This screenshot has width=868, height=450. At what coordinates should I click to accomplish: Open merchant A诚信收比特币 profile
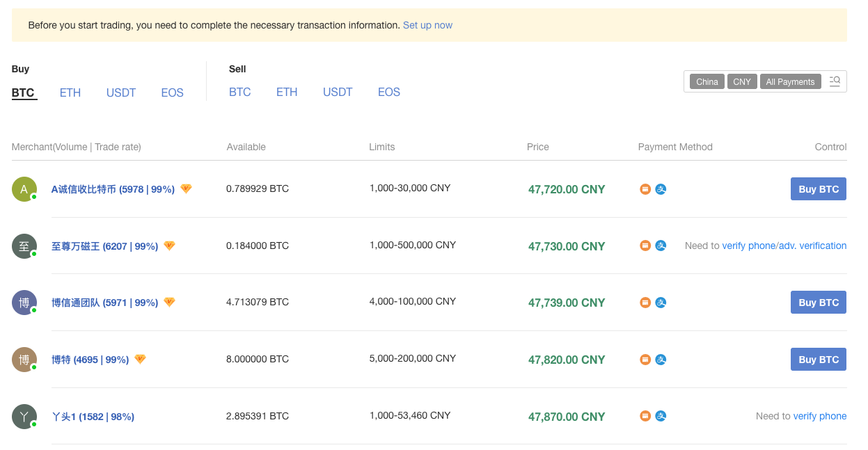[x=113, y=189]
